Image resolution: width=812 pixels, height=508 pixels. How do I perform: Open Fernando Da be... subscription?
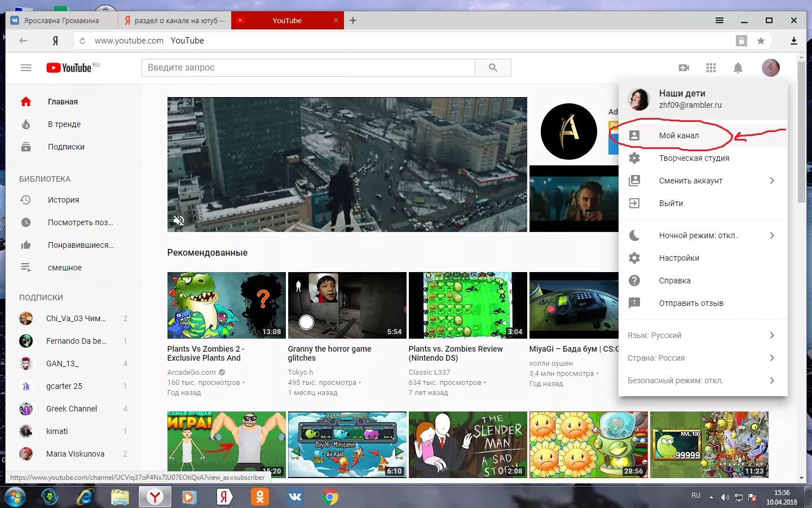[x=73, y=341]
